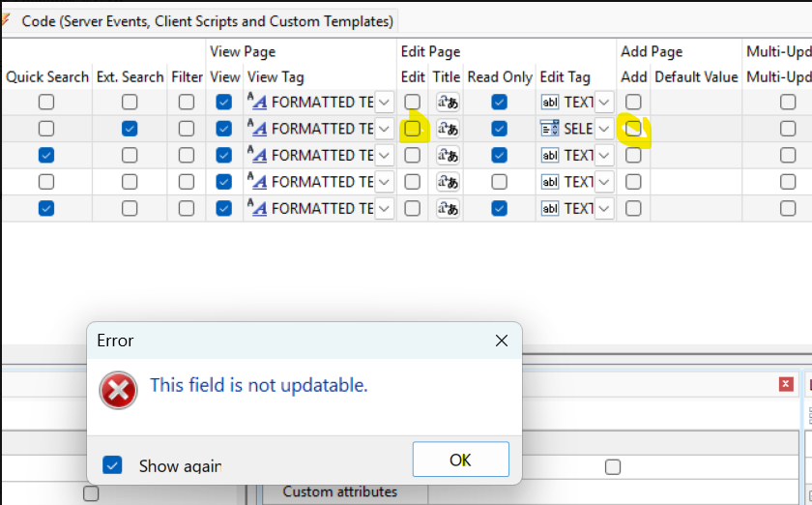Viewport: 812px width, 505px height.
Task: Click the Custom attributes row label
Action: 340,491
